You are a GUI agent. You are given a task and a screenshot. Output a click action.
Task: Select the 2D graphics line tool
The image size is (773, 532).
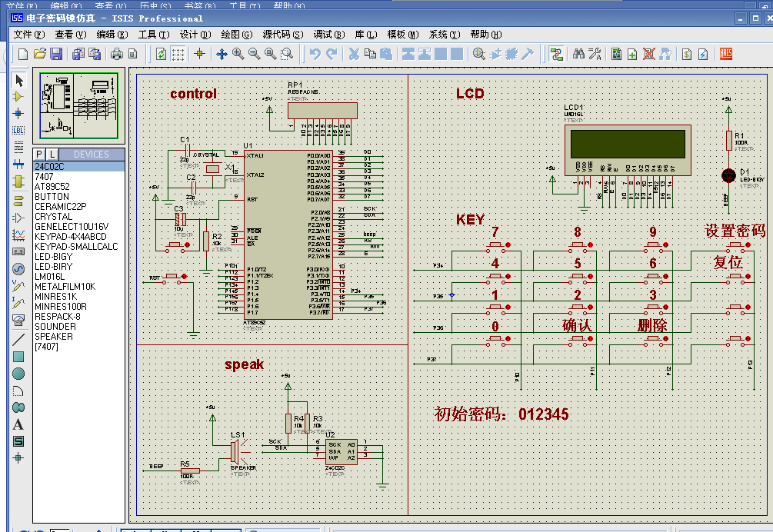pos(18,339)
